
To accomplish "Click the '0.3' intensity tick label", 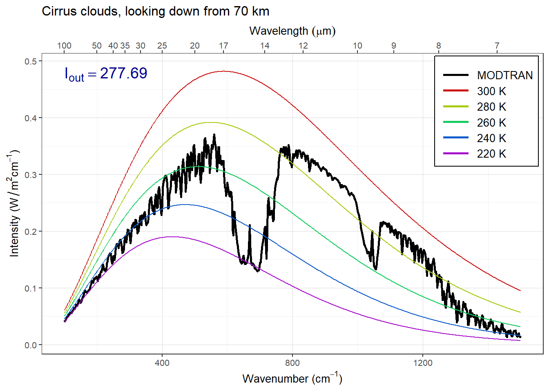I will pyautogui.click(x=31, y=175).
